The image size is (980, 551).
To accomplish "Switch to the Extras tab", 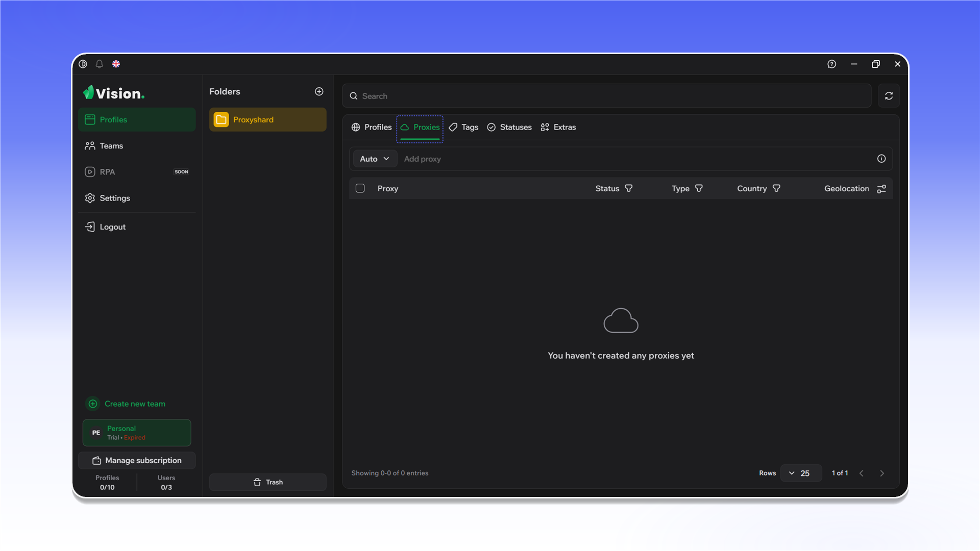I will [558, 127].
